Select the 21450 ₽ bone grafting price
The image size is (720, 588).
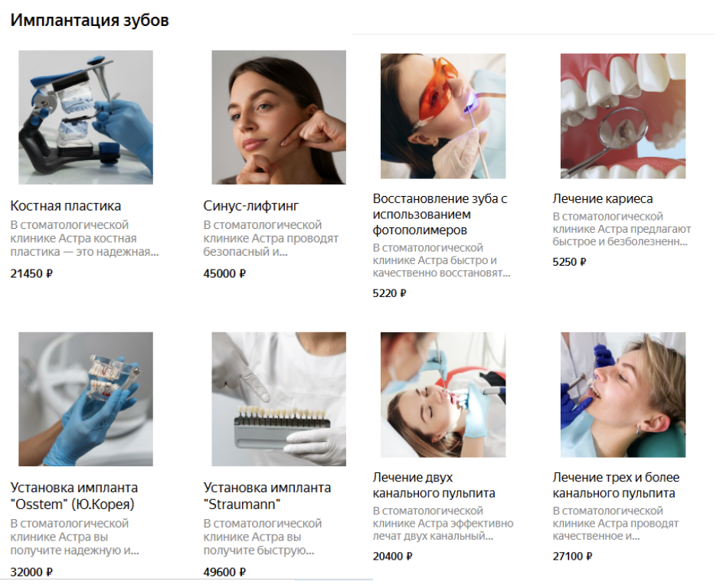coord(31,273)
